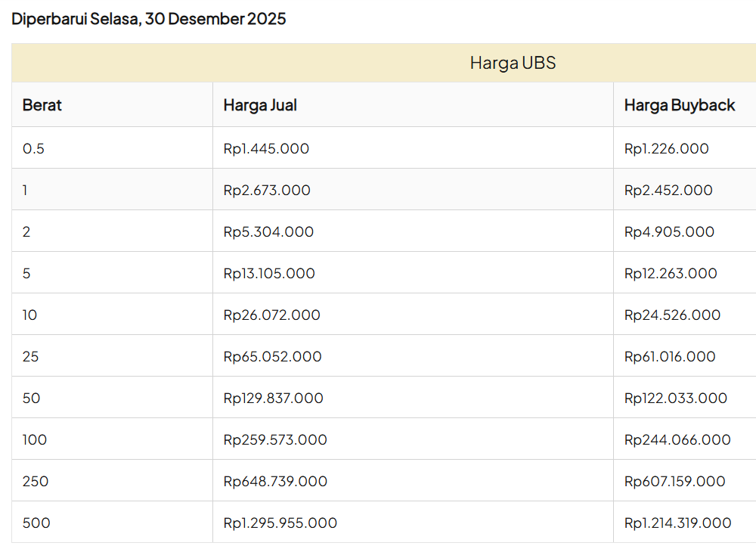Select the Rp129.837.000 selling price
The image size is (756, 549).
(x=273, y=398)
